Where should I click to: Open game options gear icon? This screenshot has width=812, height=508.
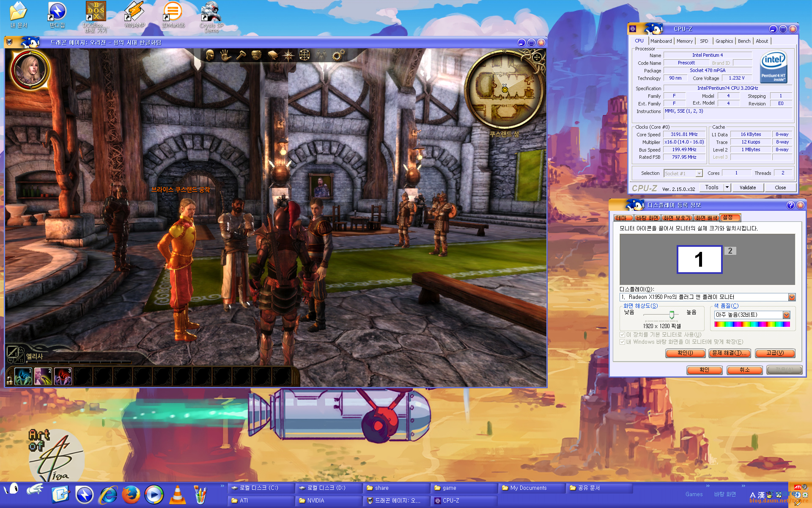pyautogui.click(x=338, y=55)
